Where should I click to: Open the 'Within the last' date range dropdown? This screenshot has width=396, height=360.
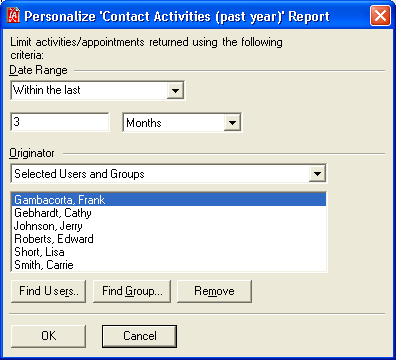click(x=175, y=90)
